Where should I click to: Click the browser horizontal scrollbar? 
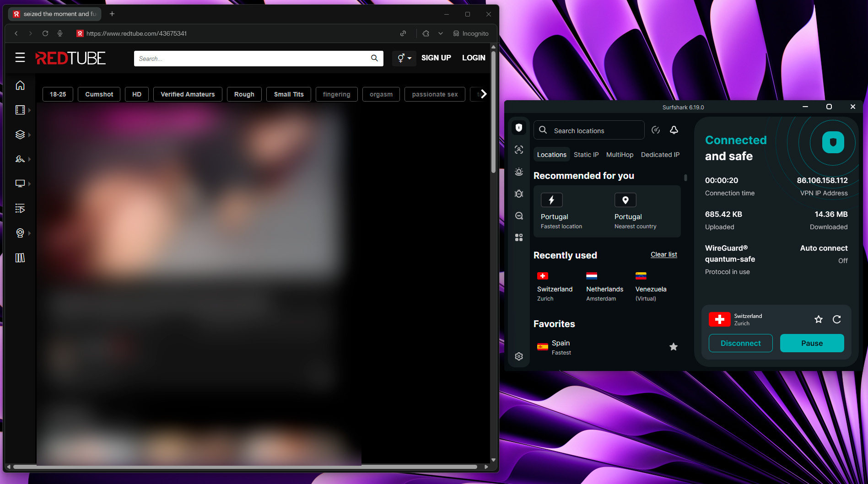pyautogui.click(x=245, y=467)
